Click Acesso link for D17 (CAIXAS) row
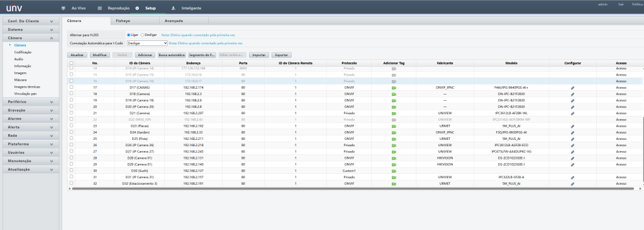644x230 pixels. 621,88
